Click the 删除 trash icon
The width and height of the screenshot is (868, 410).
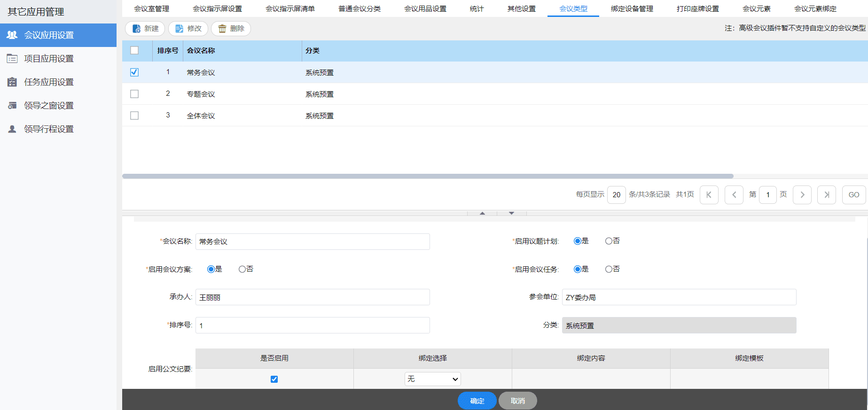click(x=222, y=29)
